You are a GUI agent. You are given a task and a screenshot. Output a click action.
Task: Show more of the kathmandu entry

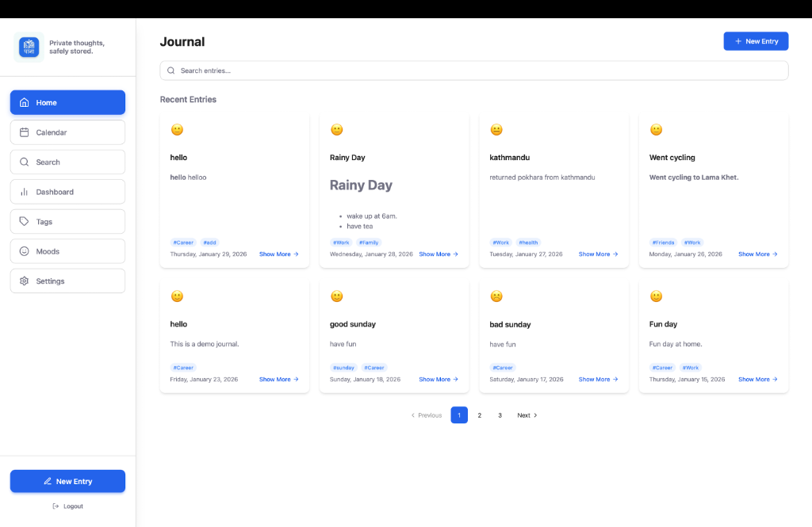point(597,254)
